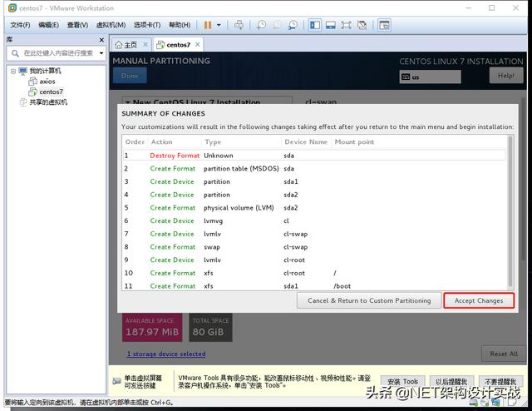Select row 10 xfs cl-root mount /
Screen dimensions: 532x411
point(314,273)
